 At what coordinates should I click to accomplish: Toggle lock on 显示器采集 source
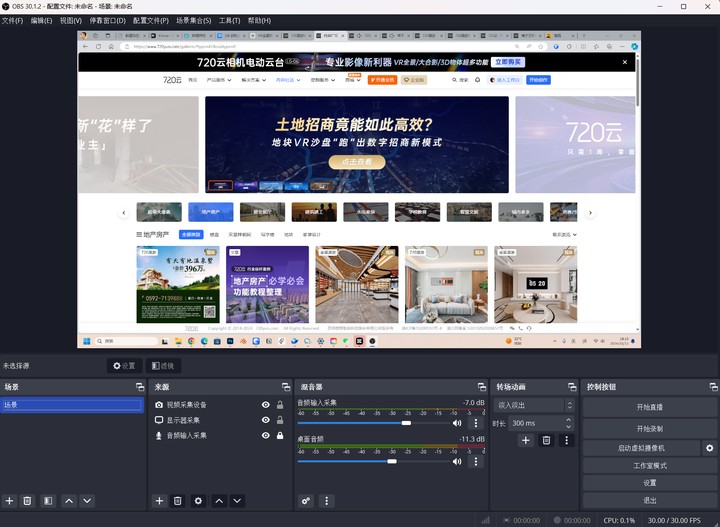tap(280, 420)
